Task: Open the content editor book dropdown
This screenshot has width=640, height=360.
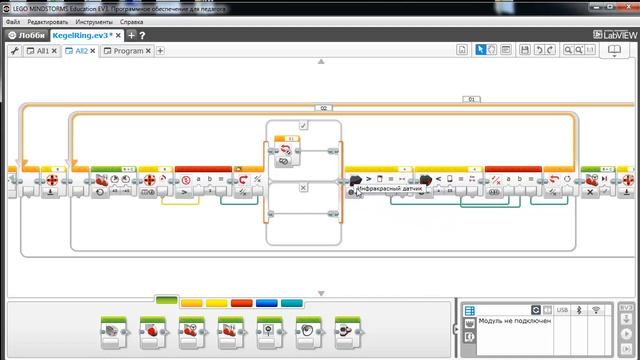Action: point(614,51)
